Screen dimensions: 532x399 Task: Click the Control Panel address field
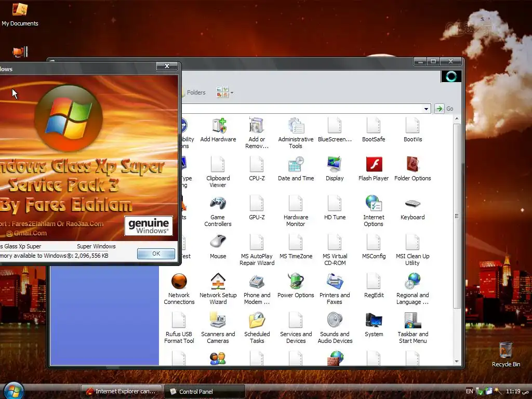[302, 109]
